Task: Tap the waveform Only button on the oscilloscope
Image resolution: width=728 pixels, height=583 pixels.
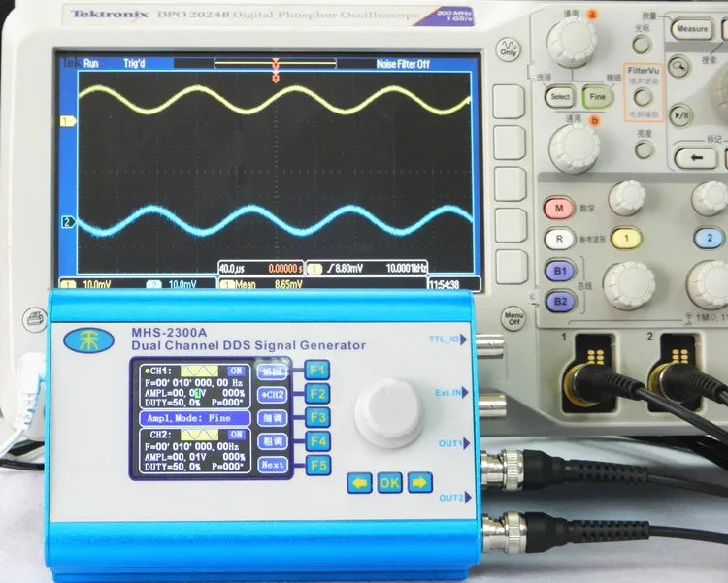Action: [509, 49]
